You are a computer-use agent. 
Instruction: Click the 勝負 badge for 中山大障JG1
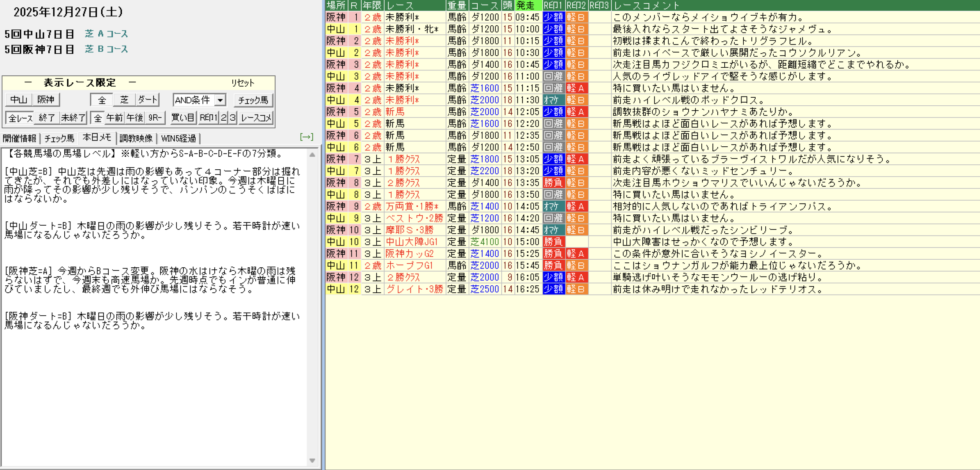[553, 242]
